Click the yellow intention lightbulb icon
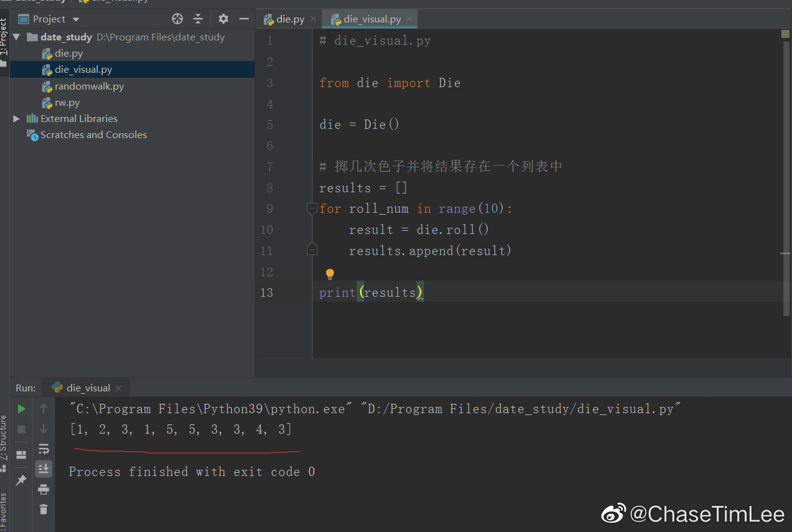Viewport: 792px width, 532px height. pyautogui.click(x=330, y=274)
